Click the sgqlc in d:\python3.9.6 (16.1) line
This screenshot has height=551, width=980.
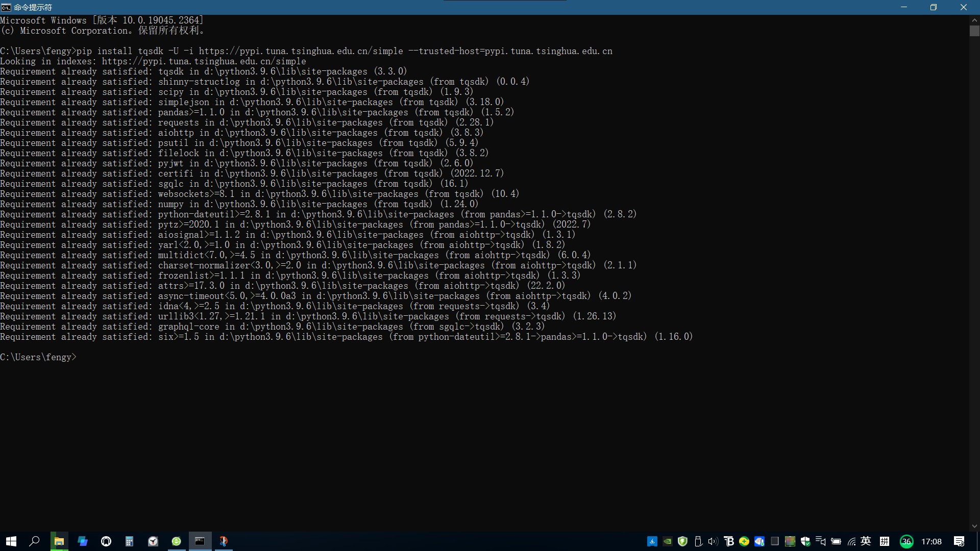coord(234,184)
